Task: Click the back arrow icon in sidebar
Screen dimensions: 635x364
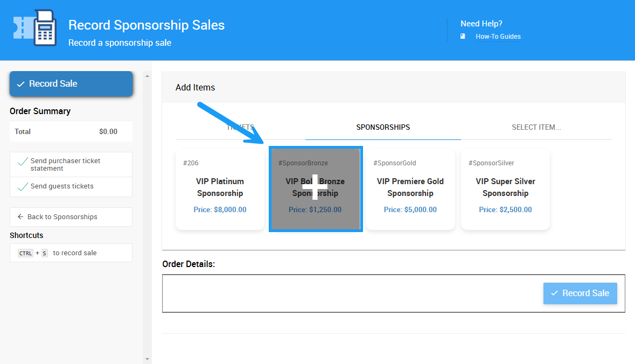Action: (x=20, y=217)
